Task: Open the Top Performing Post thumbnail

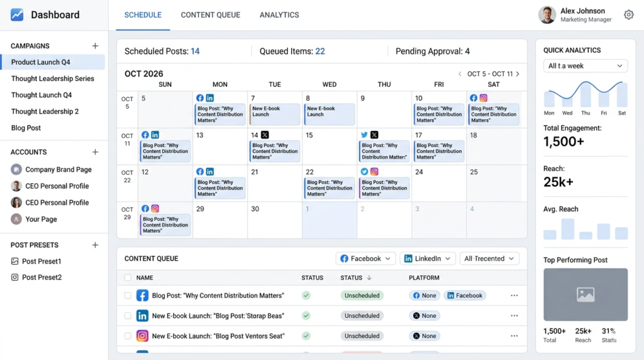Action: pyautogui.click(x=586, y=294)
